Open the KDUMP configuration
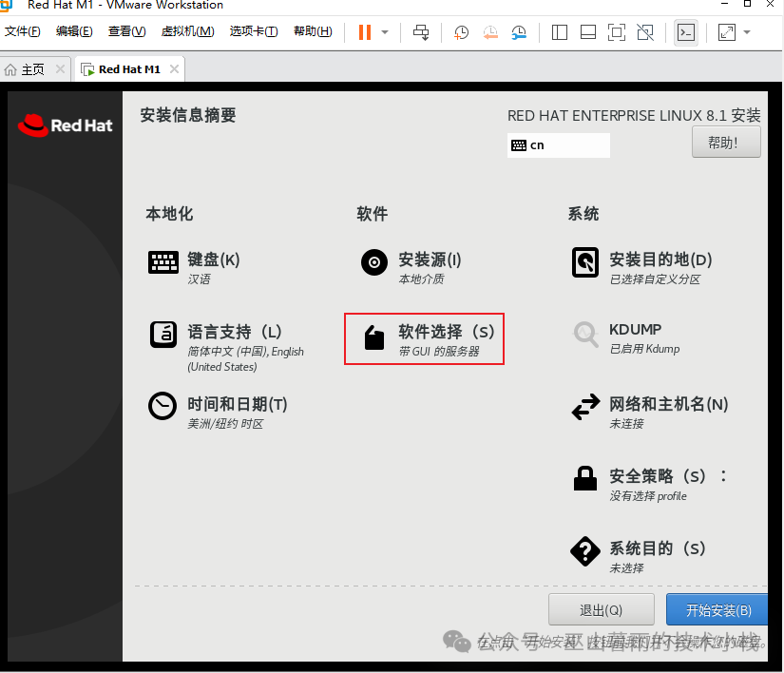This screenshot has height=673, width=784. [635, 330]
